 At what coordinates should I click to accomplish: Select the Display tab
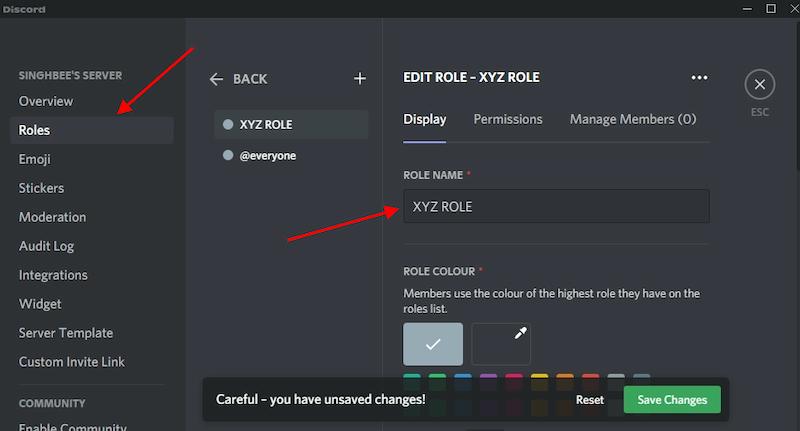[x=424, y=119]
